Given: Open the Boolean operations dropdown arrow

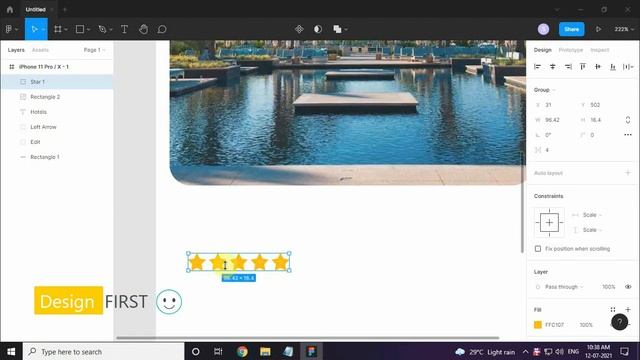Looking at the screenshot, I should click(x=346, y=29).
